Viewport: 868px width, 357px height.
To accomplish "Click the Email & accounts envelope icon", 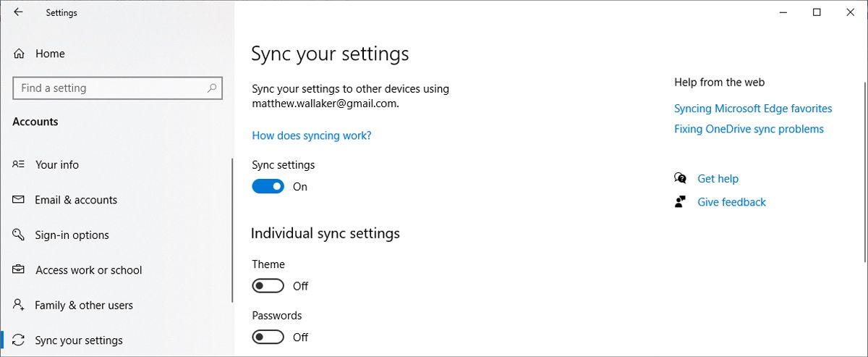I will [x=20, y=200].
